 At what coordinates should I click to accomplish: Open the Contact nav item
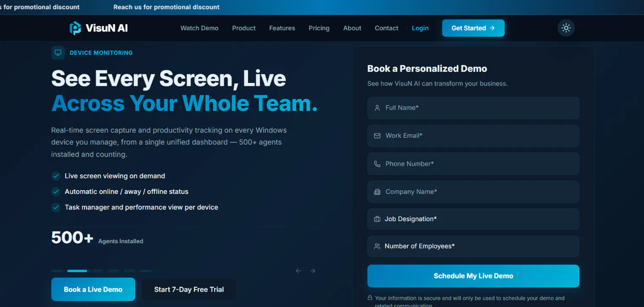pos(387,28)
